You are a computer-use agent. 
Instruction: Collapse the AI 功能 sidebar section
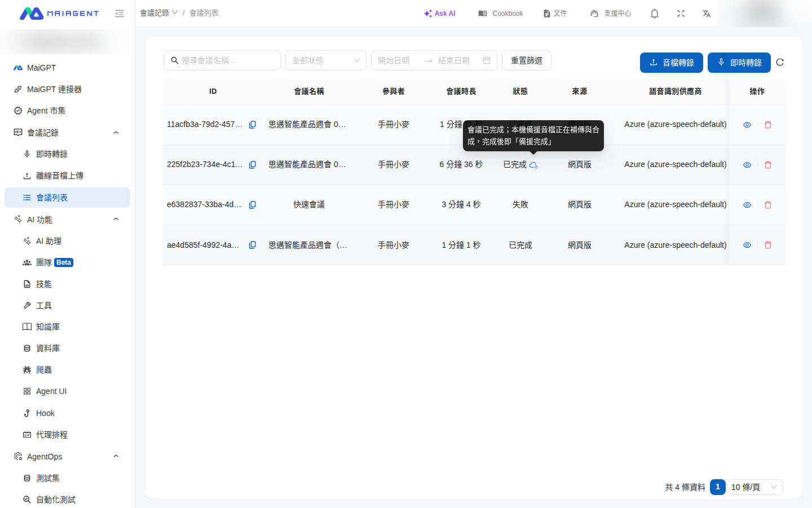click(116, 219)
